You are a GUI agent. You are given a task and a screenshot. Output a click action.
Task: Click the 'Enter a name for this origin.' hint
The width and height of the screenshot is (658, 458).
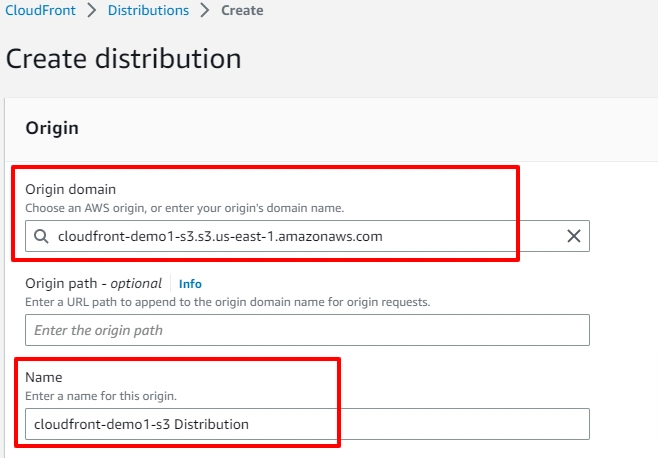tap(101, 396)
